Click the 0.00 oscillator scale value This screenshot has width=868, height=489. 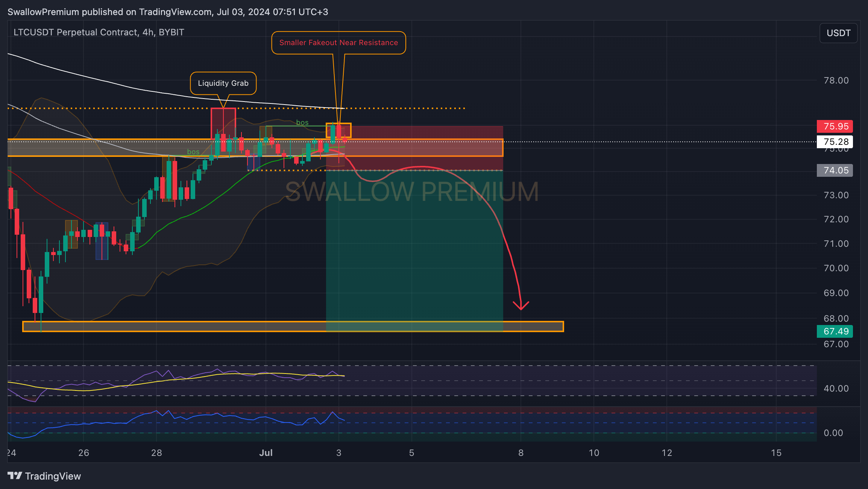click(x=833, y=433)
